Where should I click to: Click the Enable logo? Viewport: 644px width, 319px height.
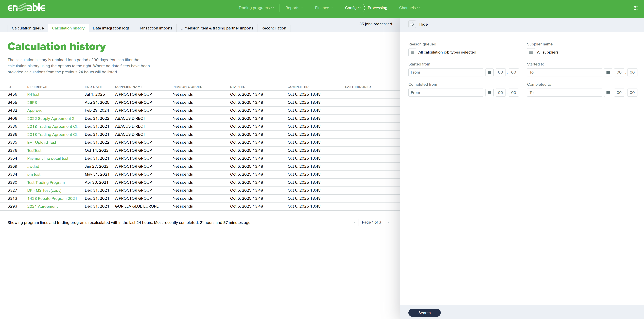coord(26,8)
